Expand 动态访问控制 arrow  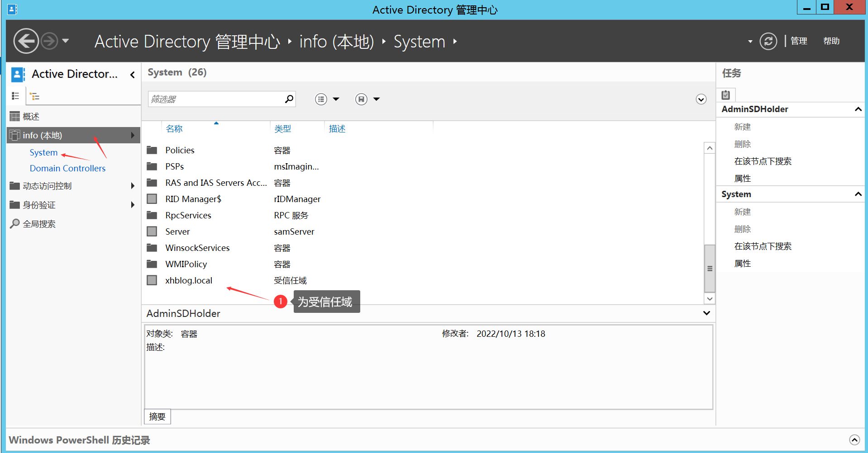pyautogui.click(x=133, y=186)
